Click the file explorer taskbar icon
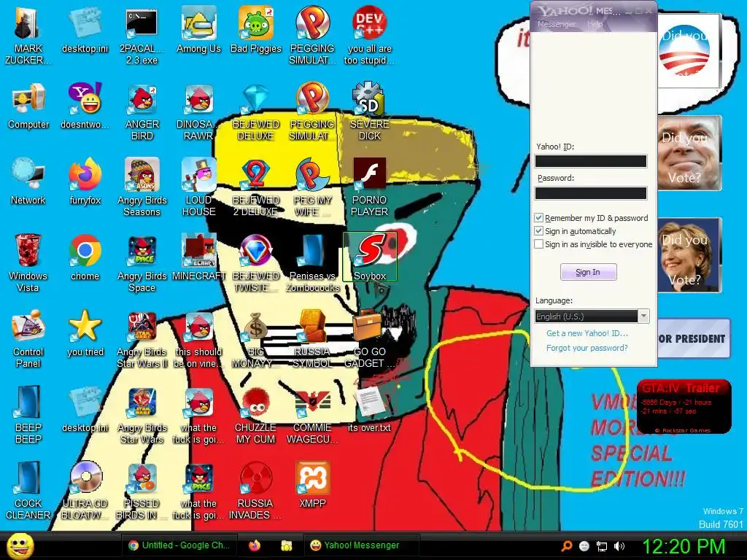 286,545
